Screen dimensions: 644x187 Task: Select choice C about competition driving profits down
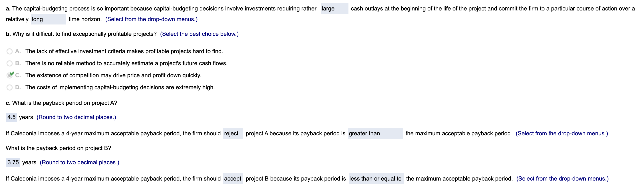(9, 75)
